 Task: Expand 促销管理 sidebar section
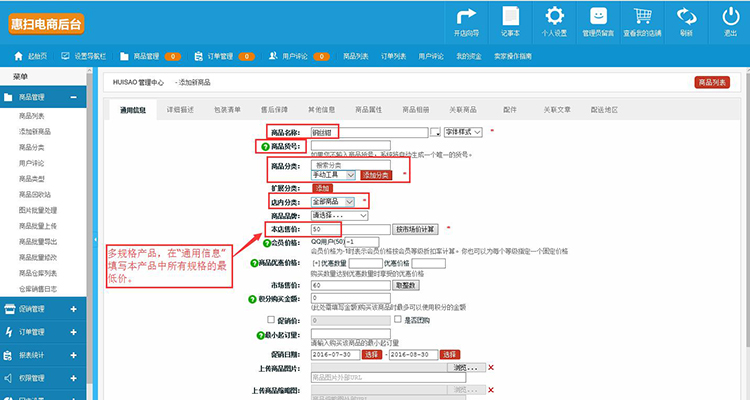click(74, 309)
